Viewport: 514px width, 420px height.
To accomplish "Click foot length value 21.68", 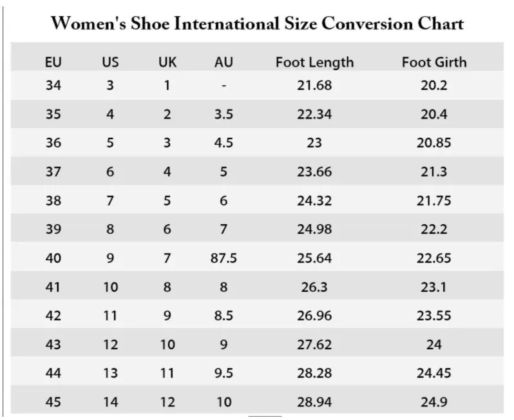I will point(314,85).
